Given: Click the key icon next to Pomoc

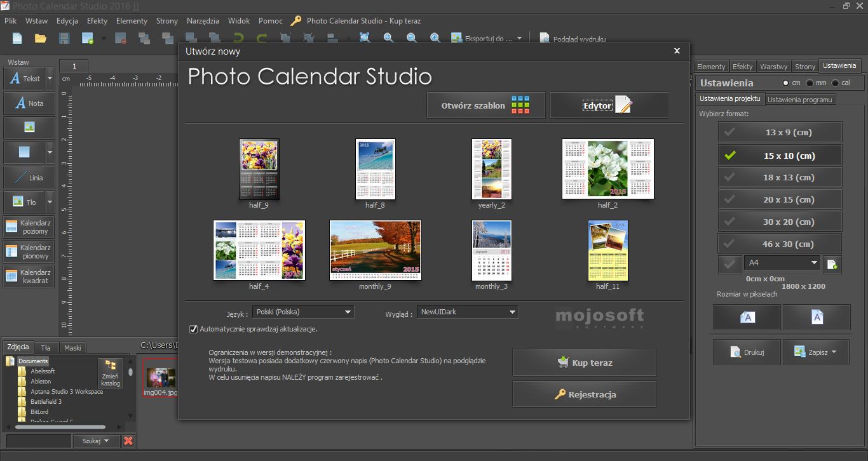Looking at the screenshot, I should (x=295, y=21).
